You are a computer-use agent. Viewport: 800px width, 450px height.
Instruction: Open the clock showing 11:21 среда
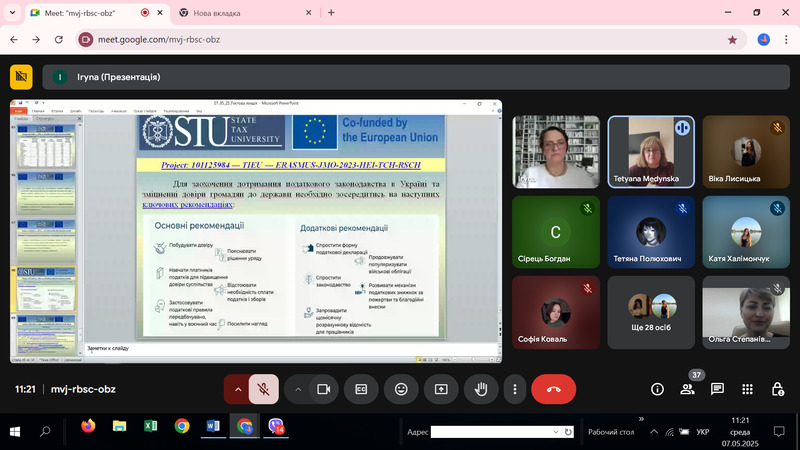[740, 432]
